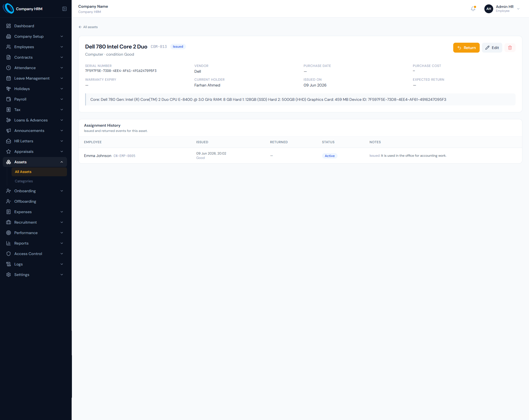Go back via All assets link

88,27
